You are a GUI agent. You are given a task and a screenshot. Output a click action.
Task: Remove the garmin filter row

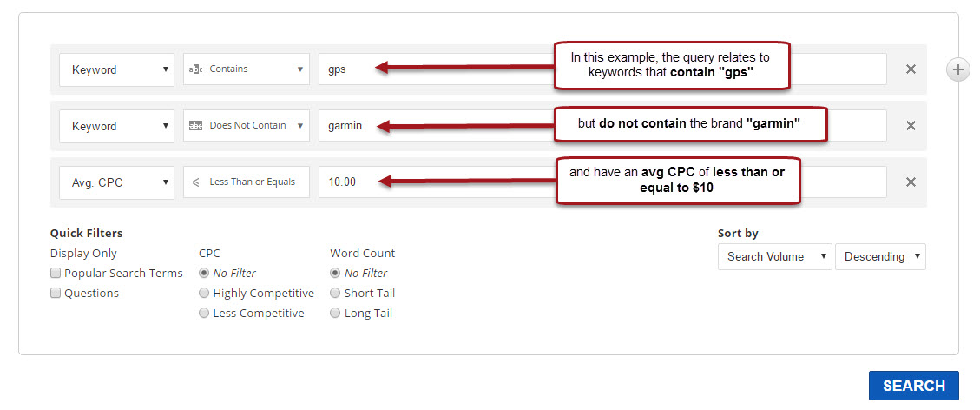(x=911, y=126)
